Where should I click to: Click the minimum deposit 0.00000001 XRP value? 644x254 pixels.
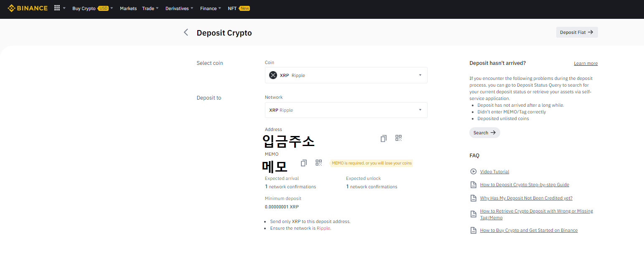(x=282, y=207)
